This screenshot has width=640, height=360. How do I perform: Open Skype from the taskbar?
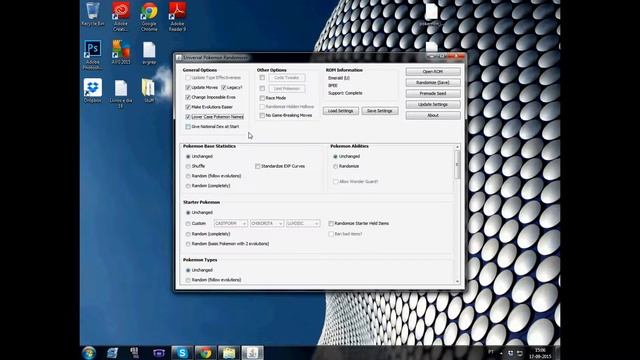(182, 353)
